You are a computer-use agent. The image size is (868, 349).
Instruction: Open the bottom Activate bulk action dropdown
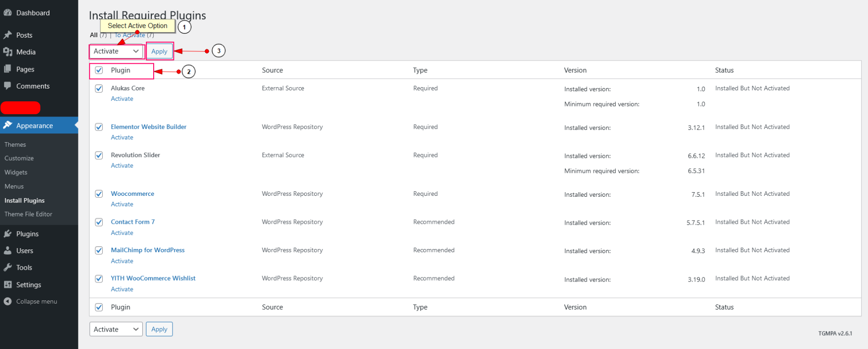pyautogui.click(x=116, y=329)
